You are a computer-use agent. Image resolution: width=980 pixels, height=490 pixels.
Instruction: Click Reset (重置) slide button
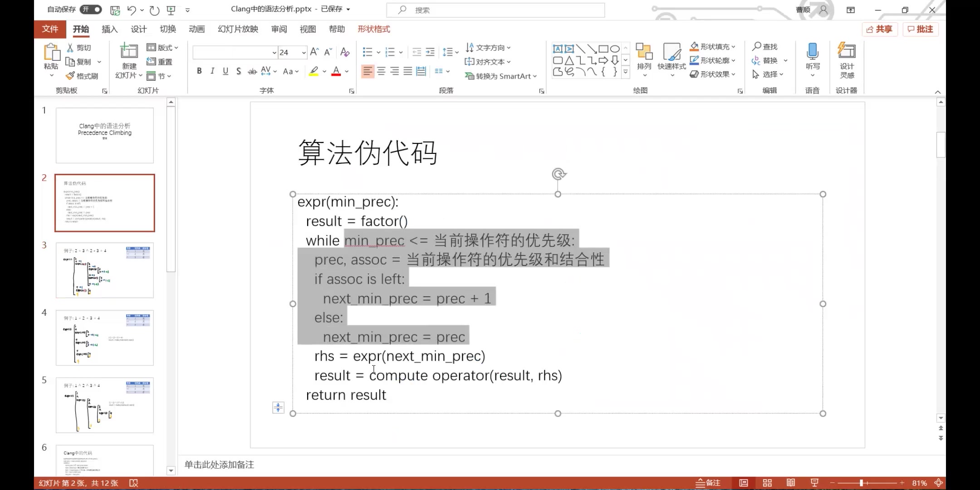[159, 62]
